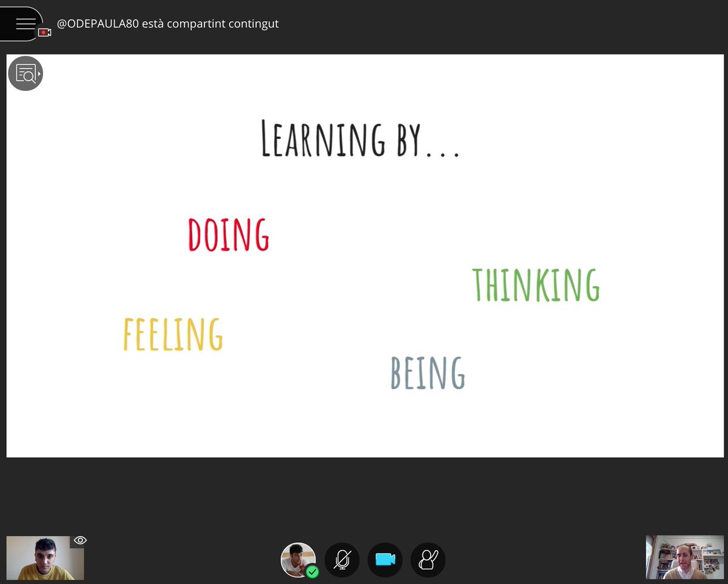Click "@ODEPAULA80 està compartint contingut" text
Screen dimensions: 728x584
(x=168, y=24)
